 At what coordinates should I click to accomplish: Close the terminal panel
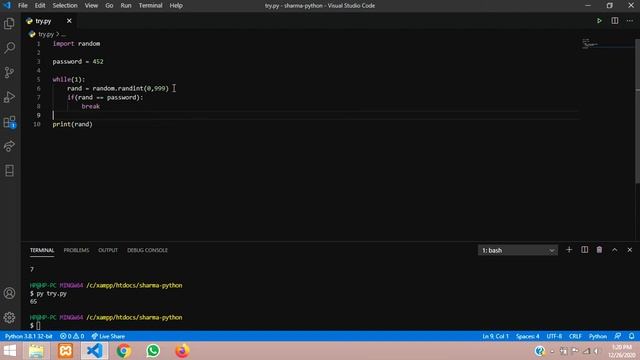pyautogui.click(x=630, y=250)
